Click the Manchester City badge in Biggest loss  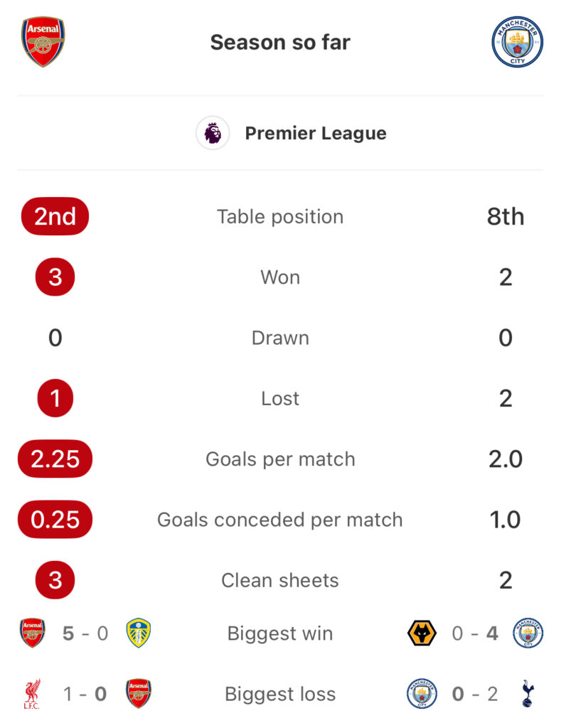click(x=422, y=694)
